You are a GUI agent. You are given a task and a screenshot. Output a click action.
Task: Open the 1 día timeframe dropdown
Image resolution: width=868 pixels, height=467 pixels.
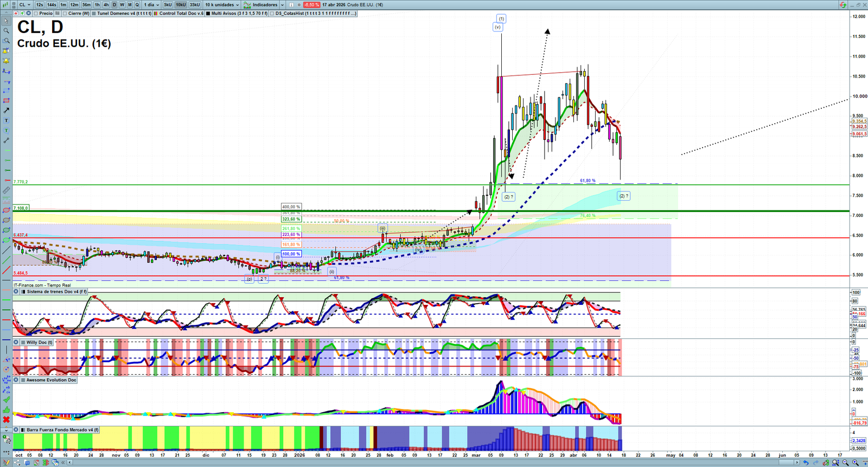tap(151, 5)
